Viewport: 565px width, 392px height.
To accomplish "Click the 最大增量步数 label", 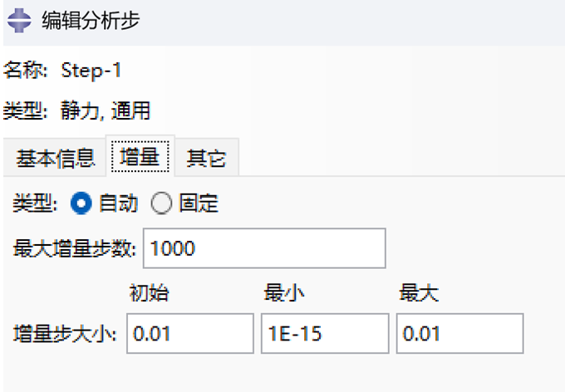I will coord(75,248).
